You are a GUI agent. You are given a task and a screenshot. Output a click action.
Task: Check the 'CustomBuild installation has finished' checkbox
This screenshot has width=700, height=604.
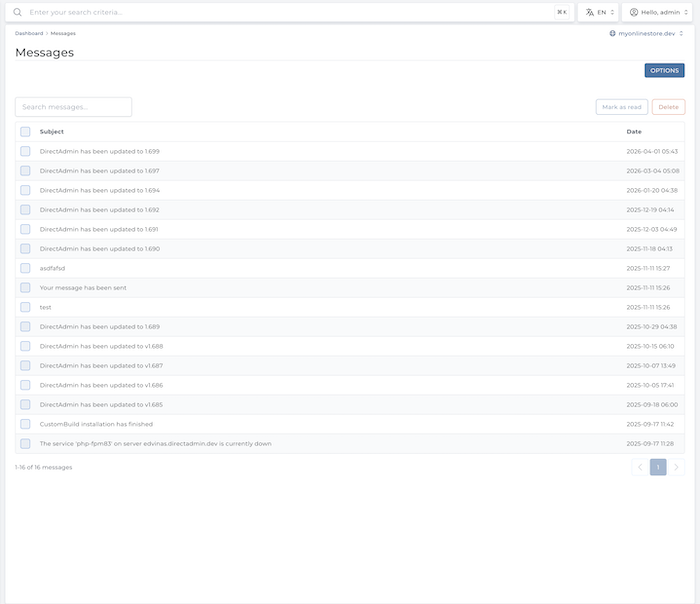click(x=25, y=424)
